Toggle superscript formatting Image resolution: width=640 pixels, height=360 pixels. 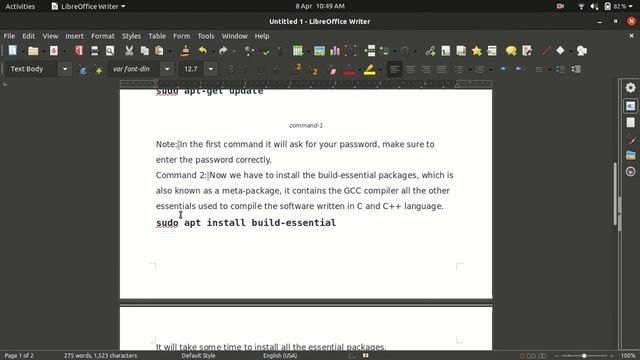pos(297,69)
